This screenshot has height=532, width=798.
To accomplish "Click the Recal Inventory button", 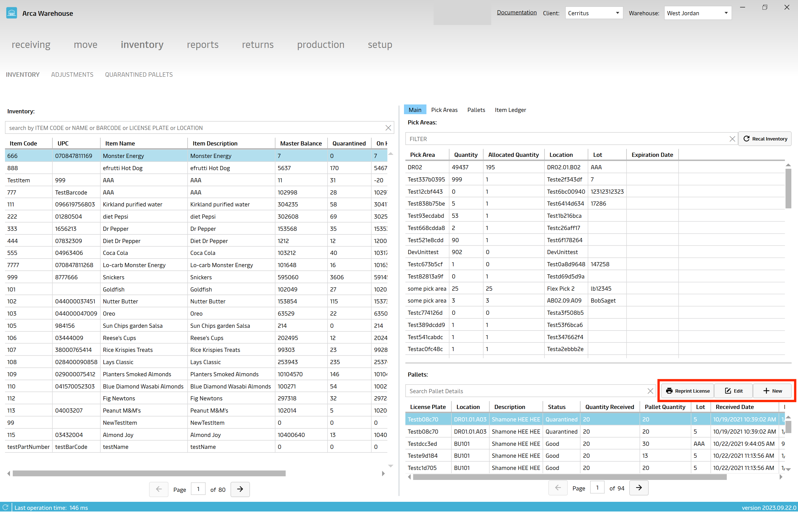I will 765,139.
